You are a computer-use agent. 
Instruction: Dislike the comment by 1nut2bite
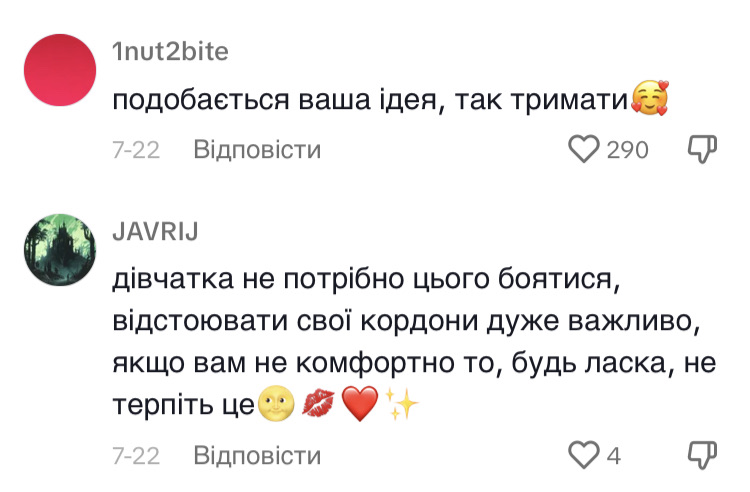coord(703,150)
